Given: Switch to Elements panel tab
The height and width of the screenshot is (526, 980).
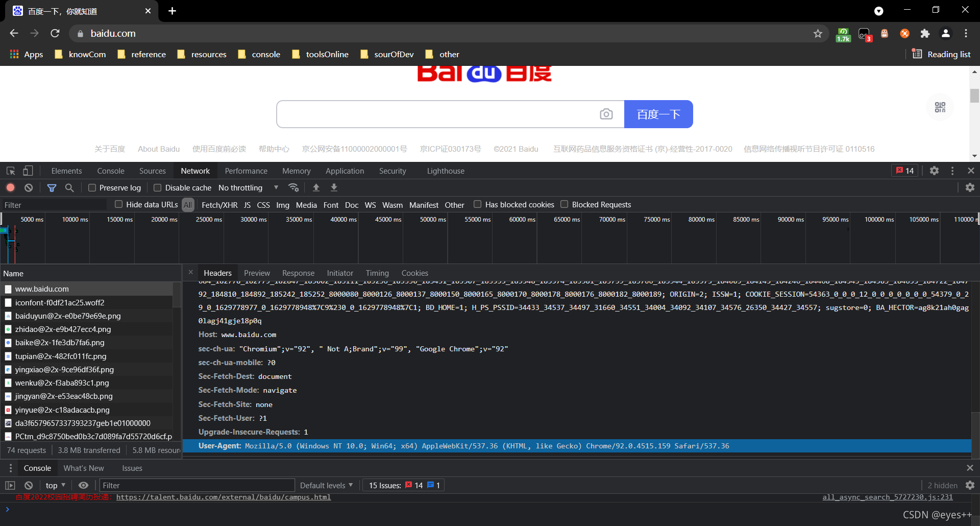Looking at the screenshot, I should (x=66, y=171).
